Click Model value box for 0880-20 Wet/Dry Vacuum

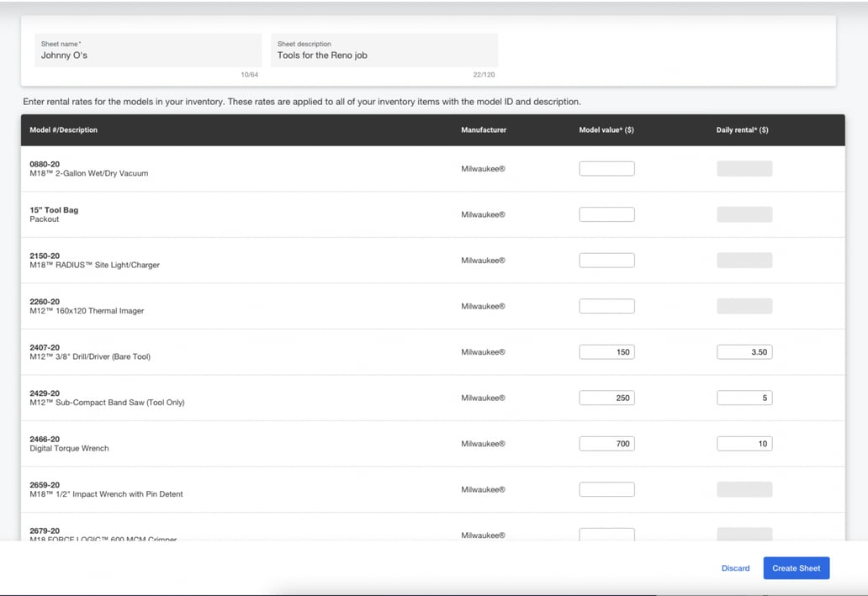click(606, 168)
